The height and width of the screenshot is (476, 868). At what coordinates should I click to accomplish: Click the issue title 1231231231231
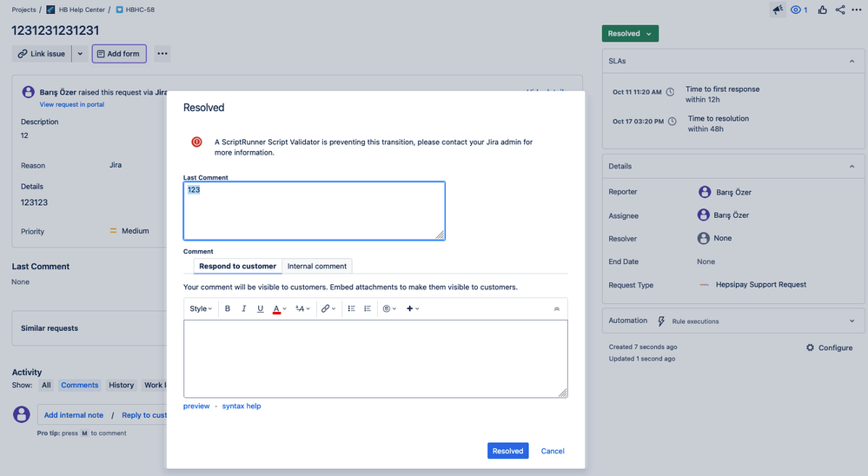coord(56,30)
